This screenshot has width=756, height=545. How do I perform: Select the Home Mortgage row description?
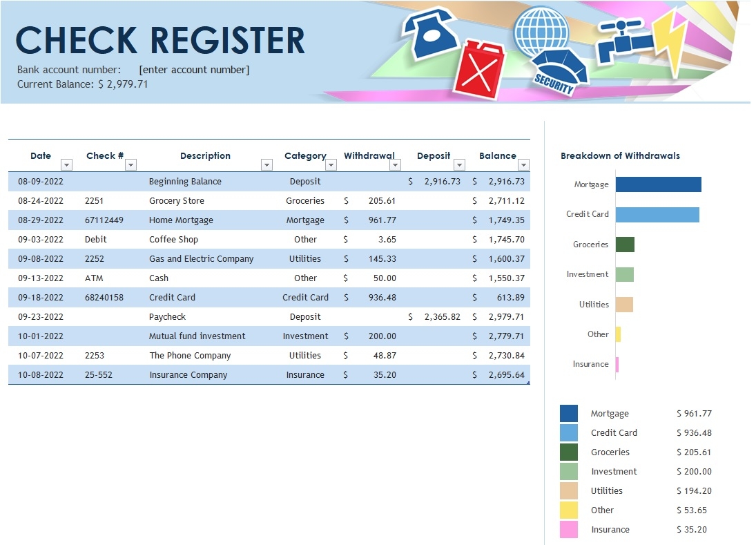(180, 220)
